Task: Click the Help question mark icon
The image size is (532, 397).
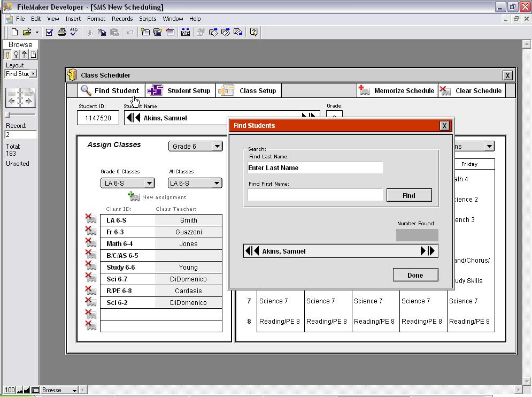Action: 253,32
